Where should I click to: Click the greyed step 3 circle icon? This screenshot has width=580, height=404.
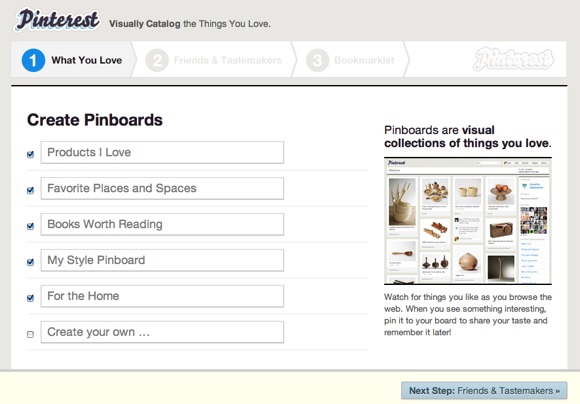[317, 60]
